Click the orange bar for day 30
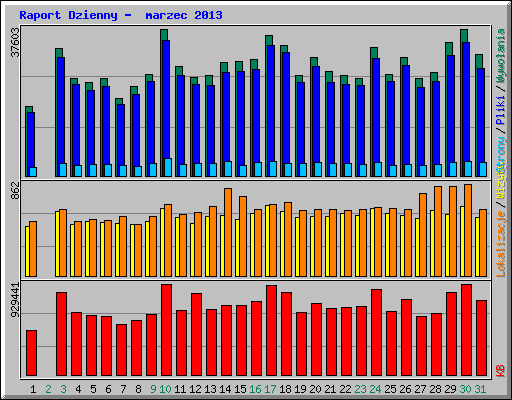 (468, 230)
